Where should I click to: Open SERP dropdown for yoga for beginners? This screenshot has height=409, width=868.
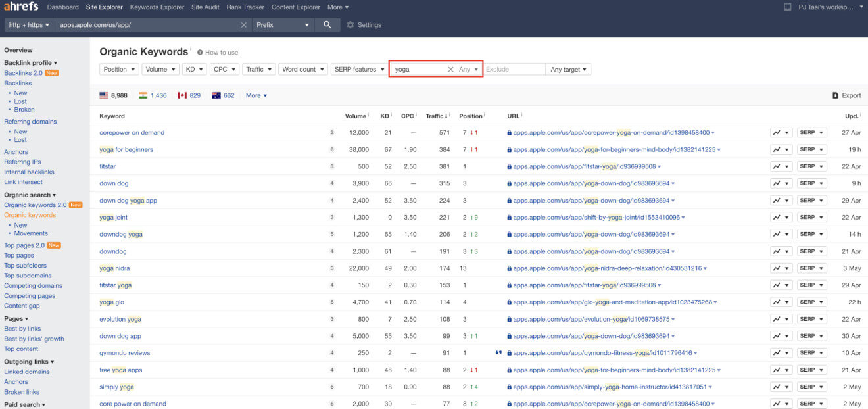click(x=812, y=149)
